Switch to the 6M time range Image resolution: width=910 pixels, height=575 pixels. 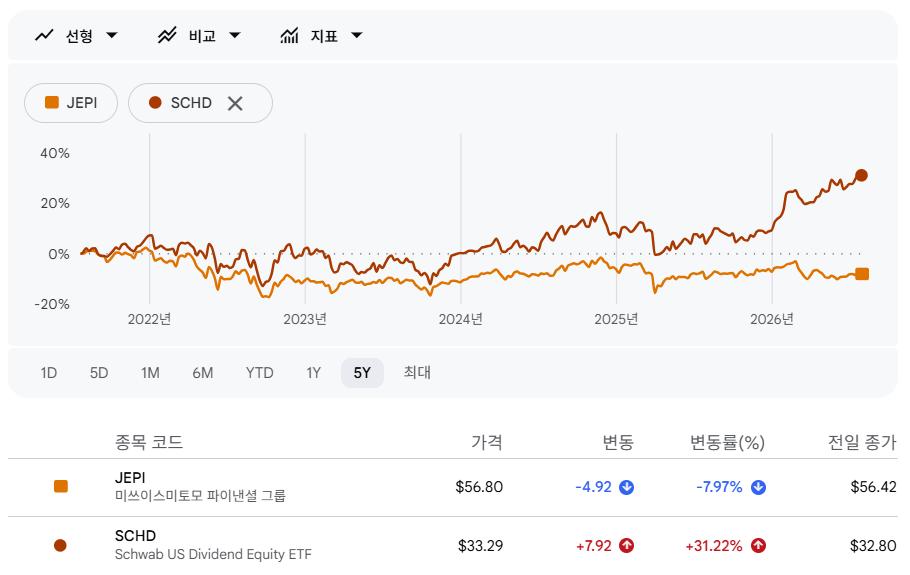[203, 373]
